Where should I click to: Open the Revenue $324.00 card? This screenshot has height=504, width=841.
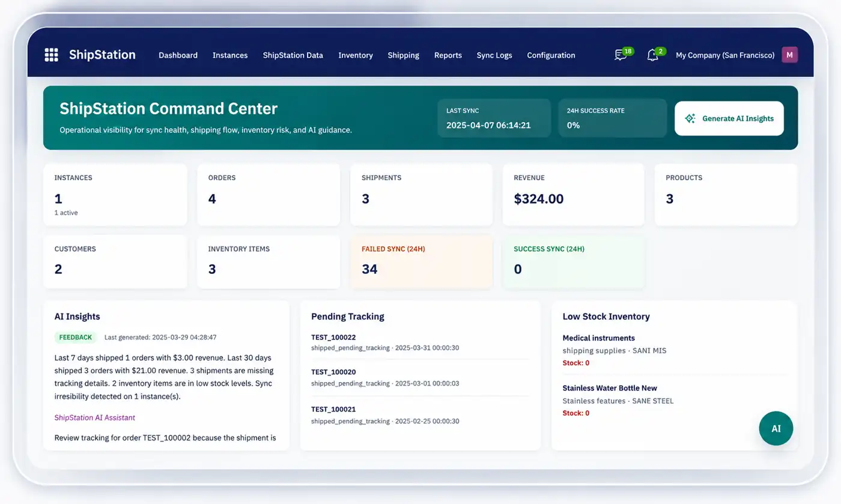[573, 195]
